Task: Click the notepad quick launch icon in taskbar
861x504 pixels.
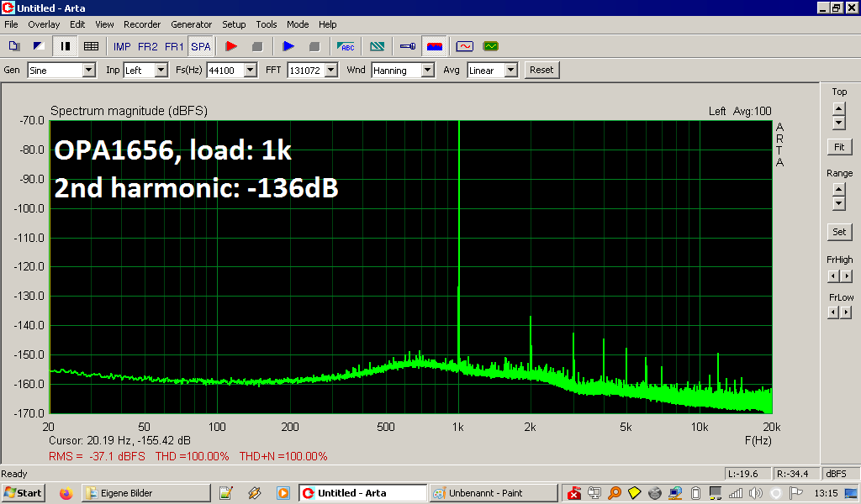Action: pos(226,493)
